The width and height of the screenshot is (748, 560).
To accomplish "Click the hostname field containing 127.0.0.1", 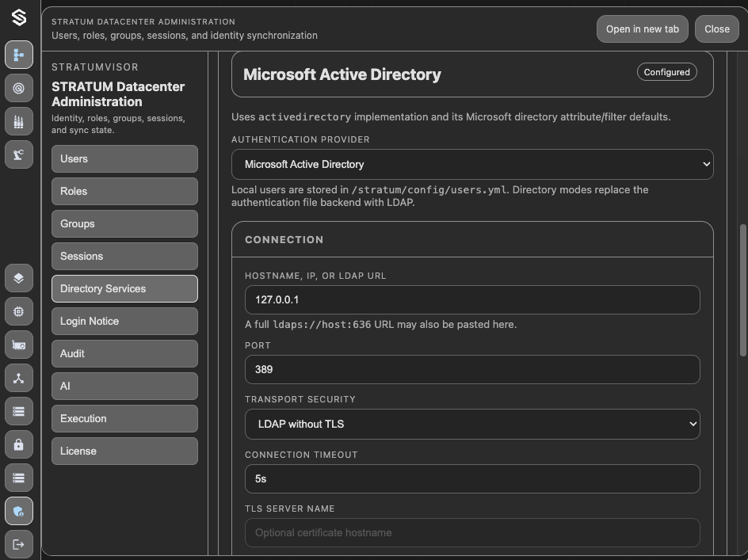I will 472,299.
